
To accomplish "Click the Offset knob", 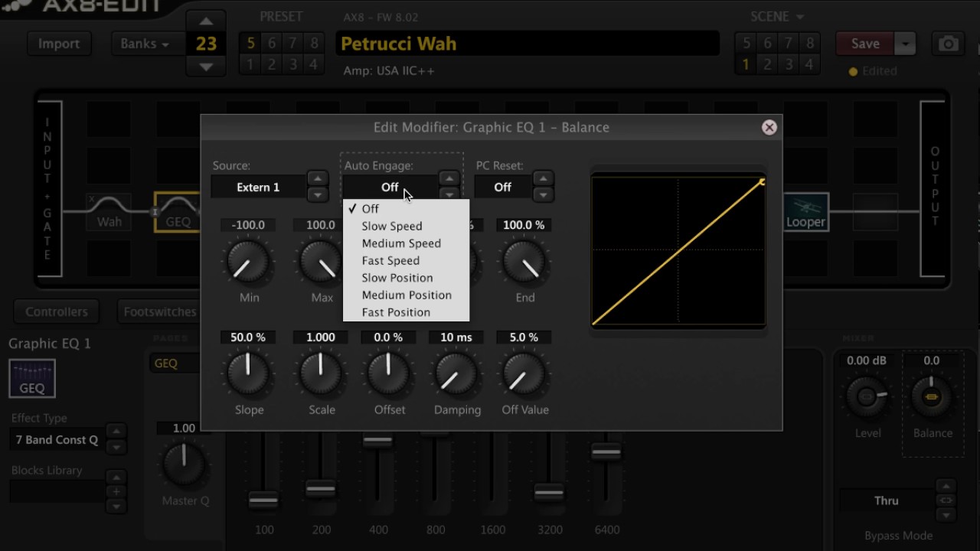I will click(x=389, y=374).
